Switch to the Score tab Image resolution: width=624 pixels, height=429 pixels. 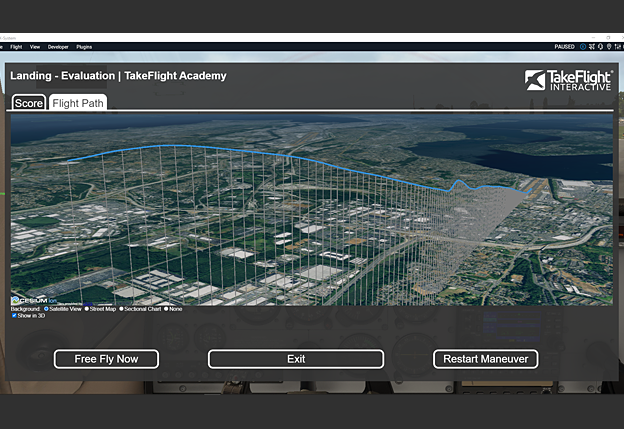pos(29,103)
